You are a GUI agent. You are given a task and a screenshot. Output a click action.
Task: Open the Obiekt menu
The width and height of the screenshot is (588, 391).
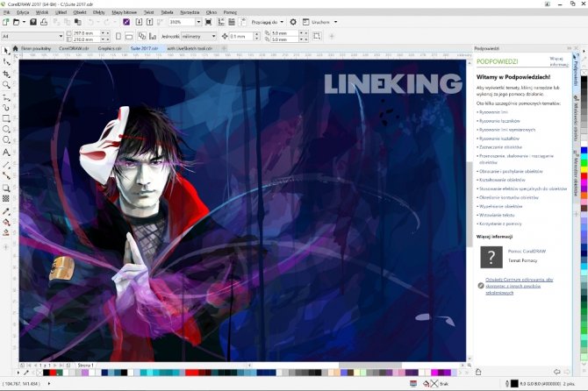[x=80, y=12]
